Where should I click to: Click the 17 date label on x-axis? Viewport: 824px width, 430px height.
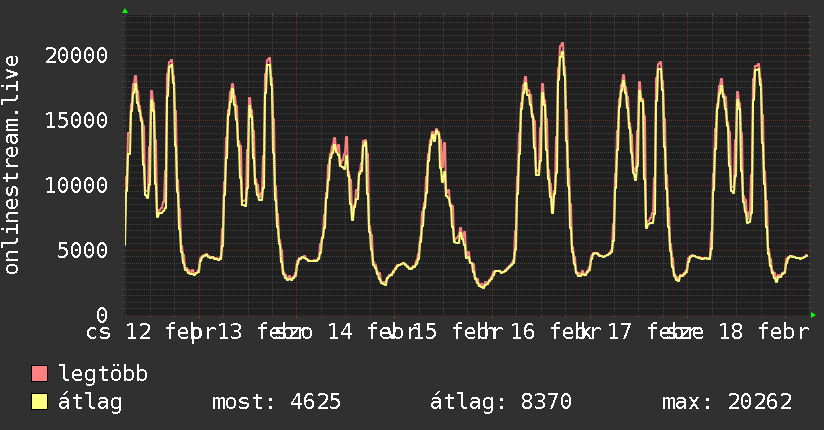[x=619, y=333]
